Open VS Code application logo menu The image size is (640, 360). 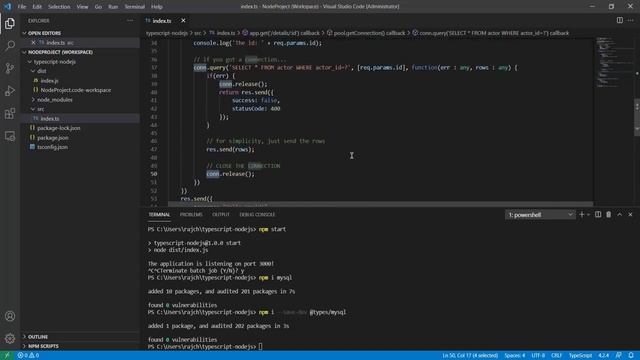tap(7, 7)
